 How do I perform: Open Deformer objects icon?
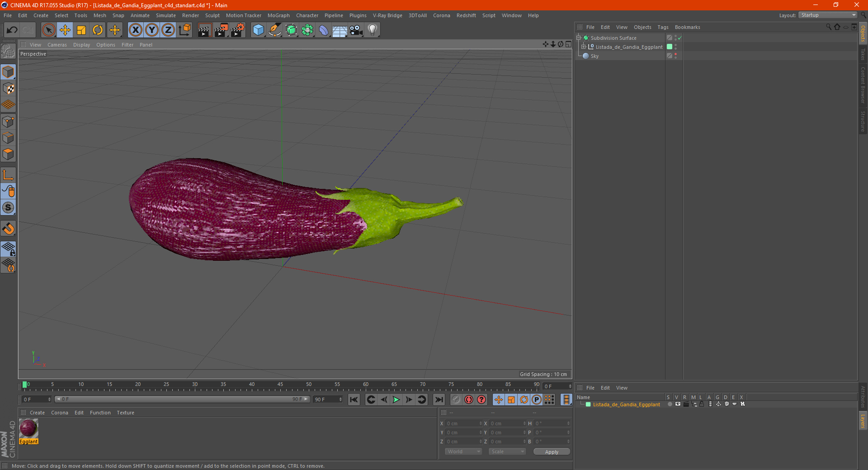pos(324,30)
